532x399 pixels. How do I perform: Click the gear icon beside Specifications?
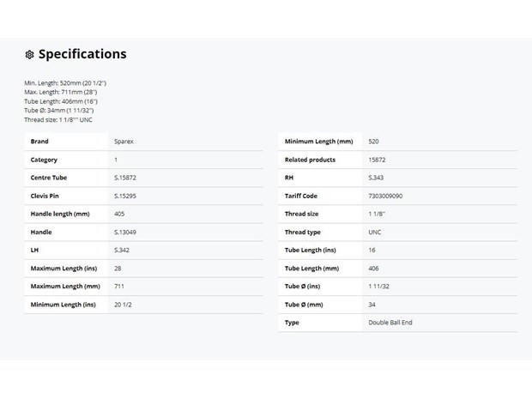[29, 54]
